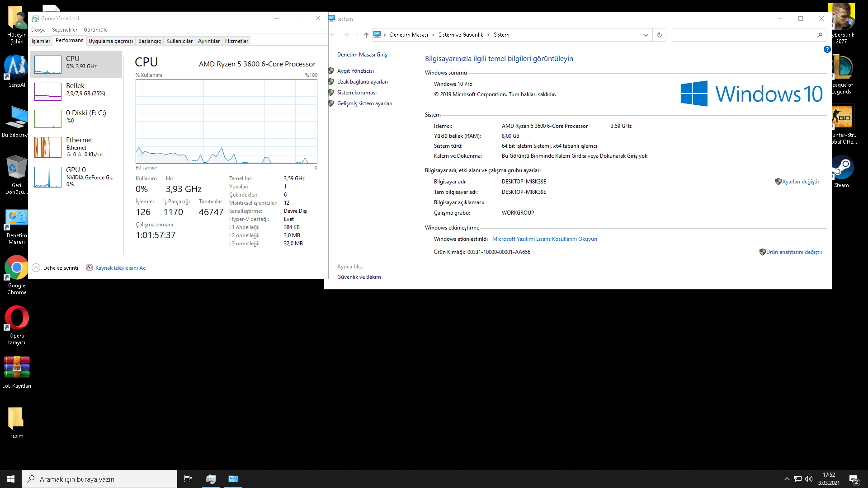Open recent locations dropdown in Sistem window
Image resolution: width=868 pixels, height=488 pixels.
357,35
